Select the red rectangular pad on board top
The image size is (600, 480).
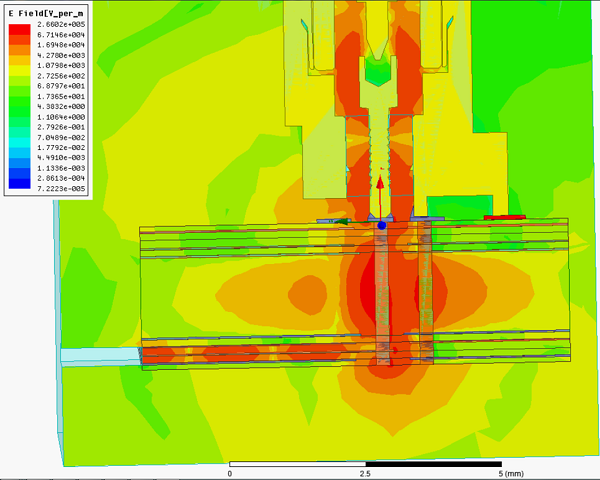[x=503, y=216]
